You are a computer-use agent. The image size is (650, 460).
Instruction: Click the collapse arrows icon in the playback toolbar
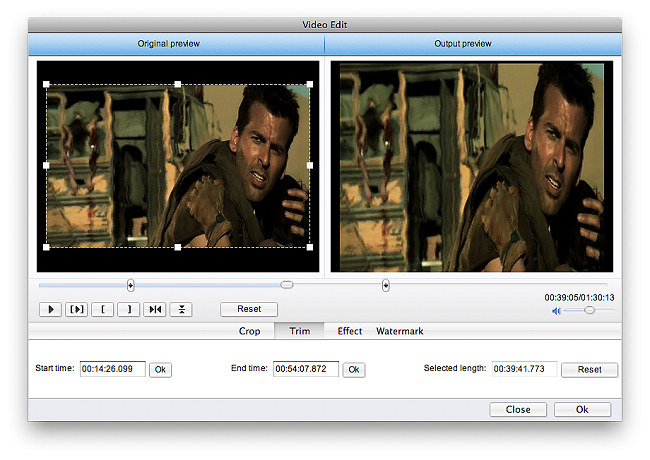click(181, 309)
